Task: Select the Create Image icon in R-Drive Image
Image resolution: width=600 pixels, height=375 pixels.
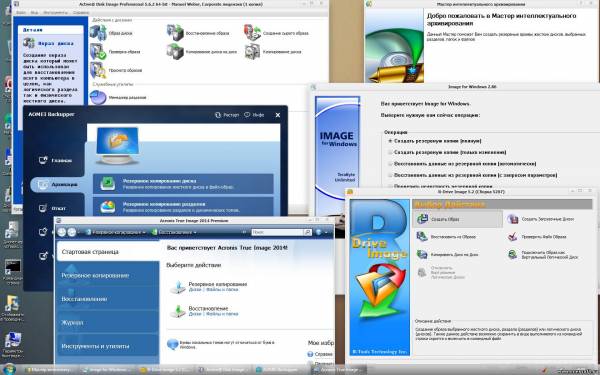Action: point(422,219)
